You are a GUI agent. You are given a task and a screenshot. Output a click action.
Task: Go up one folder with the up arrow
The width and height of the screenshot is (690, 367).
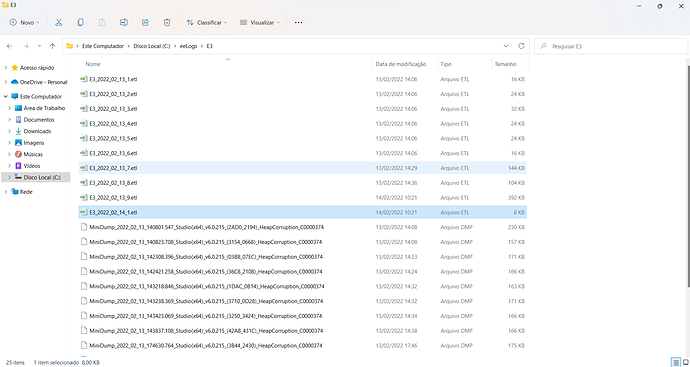[x=52, y=46]
